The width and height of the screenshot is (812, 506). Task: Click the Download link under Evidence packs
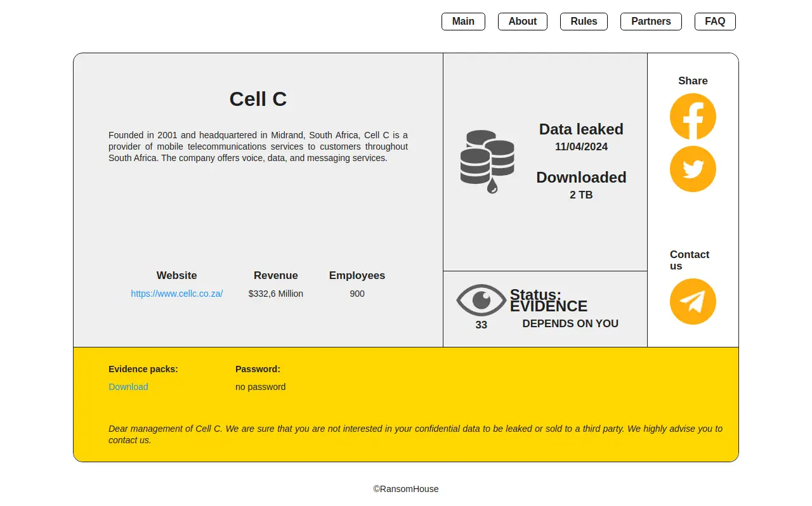(128, 387)
